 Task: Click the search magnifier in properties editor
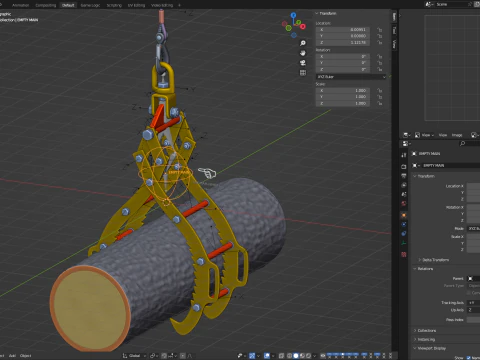pos(462,143)
